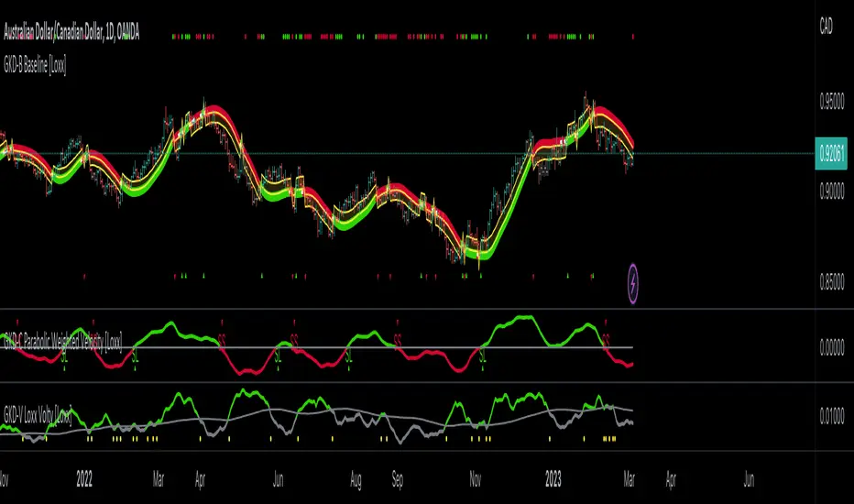Click the CAD currency label
The image size is (854, 504).
tap(826, 26)
